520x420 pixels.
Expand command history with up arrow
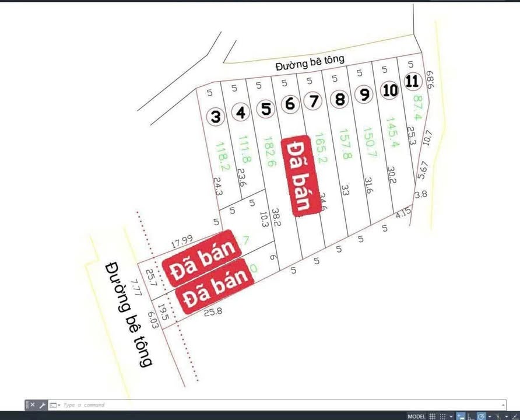click(x=503, y=405)
